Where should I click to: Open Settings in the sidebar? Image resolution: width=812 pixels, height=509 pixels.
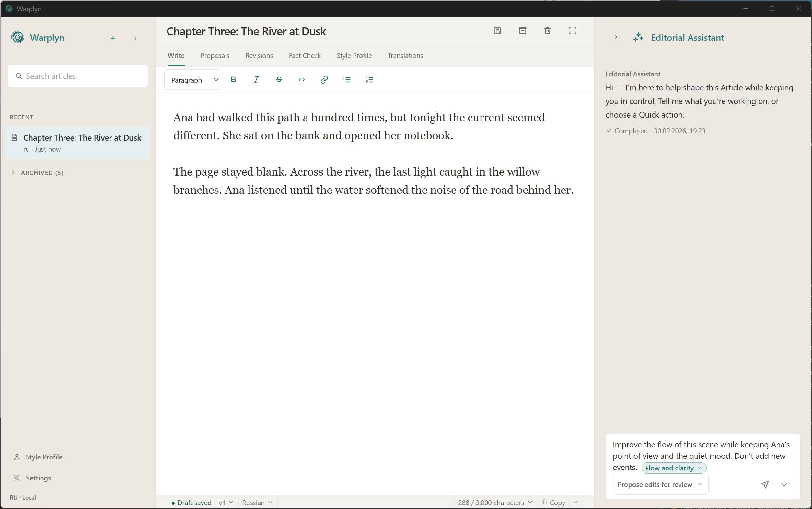(x=32, y=478)
